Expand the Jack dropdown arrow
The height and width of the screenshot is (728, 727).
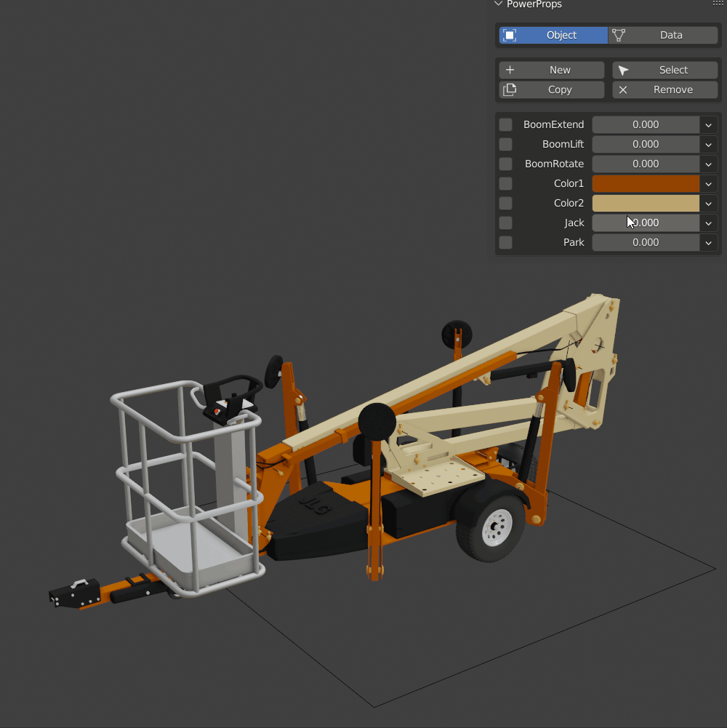[x=708, y=223]
